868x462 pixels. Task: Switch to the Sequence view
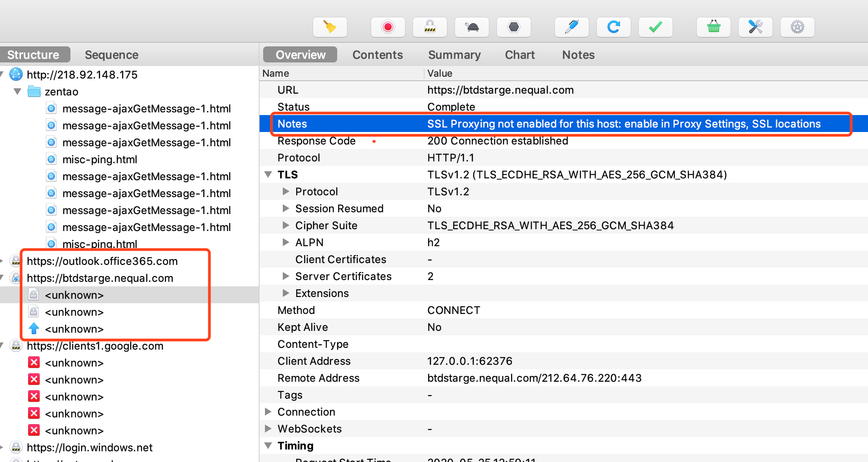111,54
